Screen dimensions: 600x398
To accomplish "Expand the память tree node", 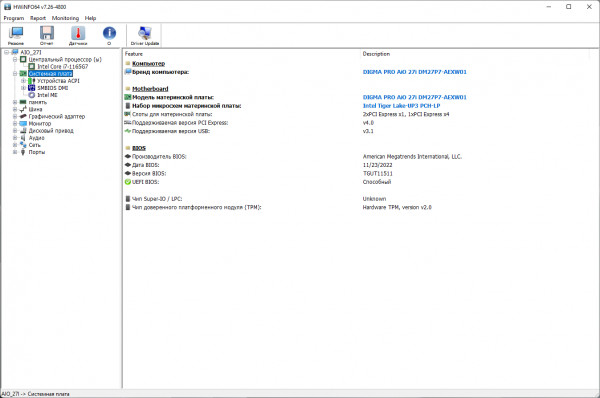I will point(15,102).
